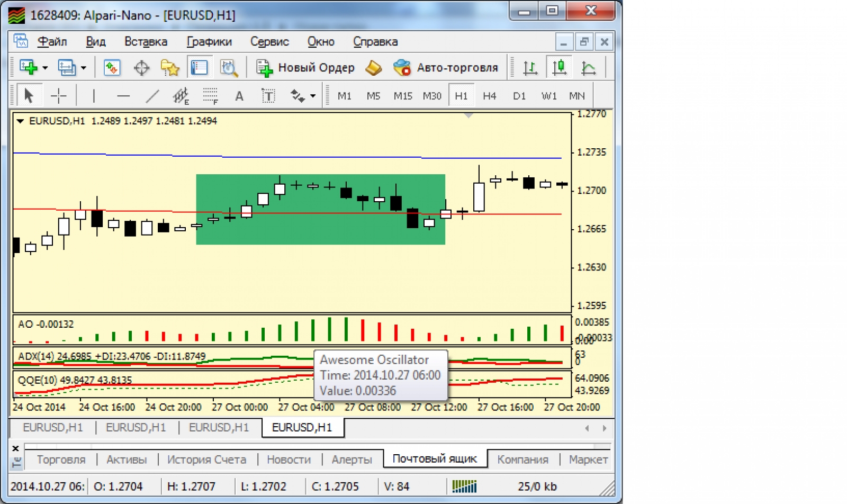Screen dimensions: 847x504
Task: Enable candlestick chart display mode
Action: (x=559, y=68)
